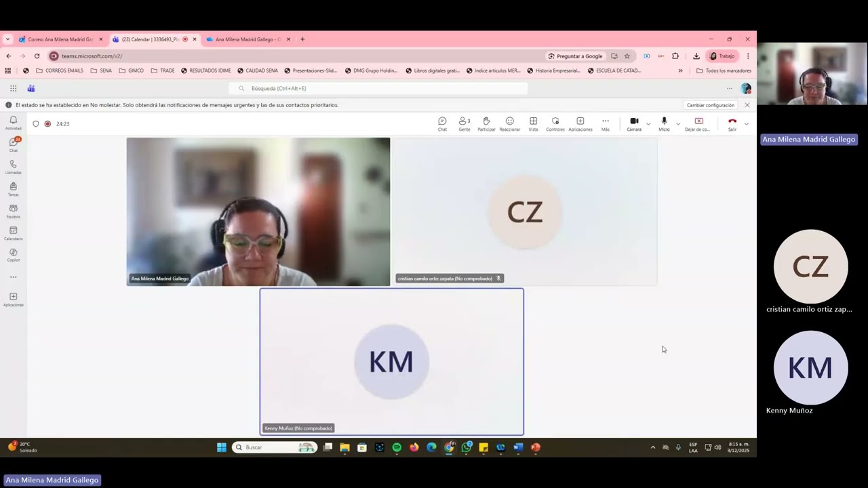Open Todos los marcadores folder
This screenshot has width=868, height=488.
coord(724,70)
